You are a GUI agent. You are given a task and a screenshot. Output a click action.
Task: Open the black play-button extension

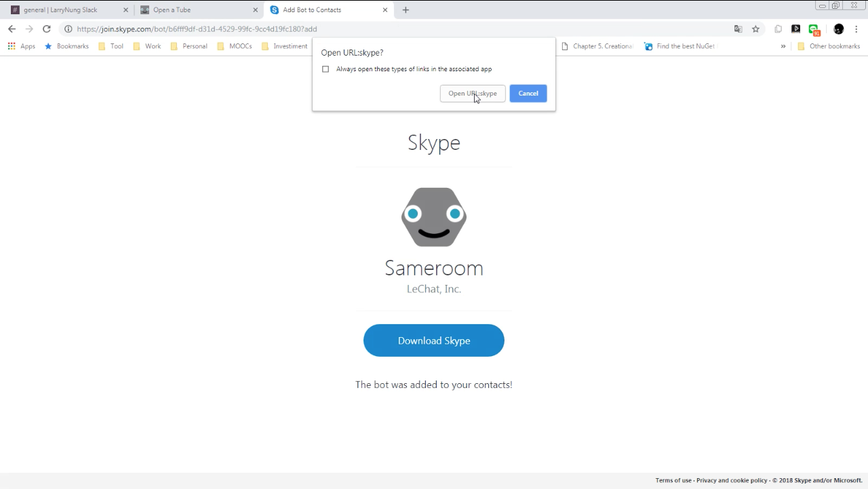(796, 29)
